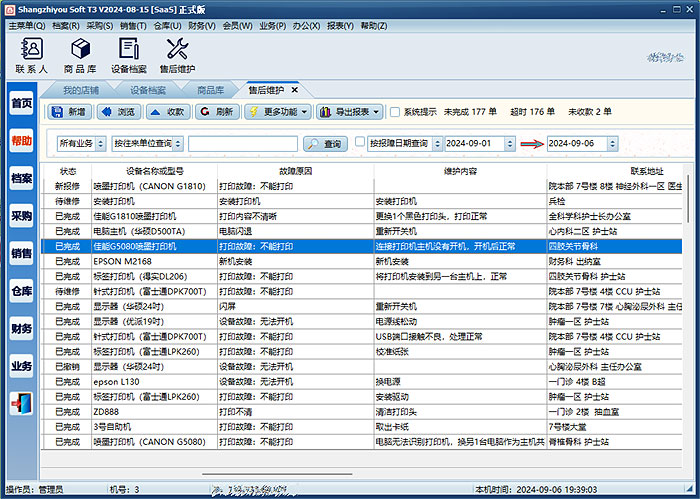This screenshot has height=499, width=700.
Task: Open 财务 in the sidebar
Action: point(21,329)
